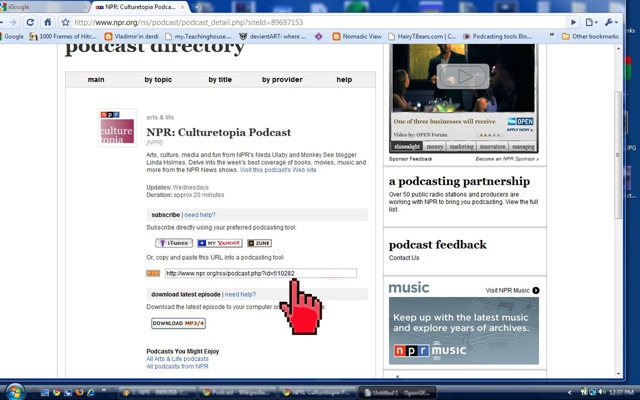640x400 pixels.
Task: Select the by provider tab
Action: point(282,80)
